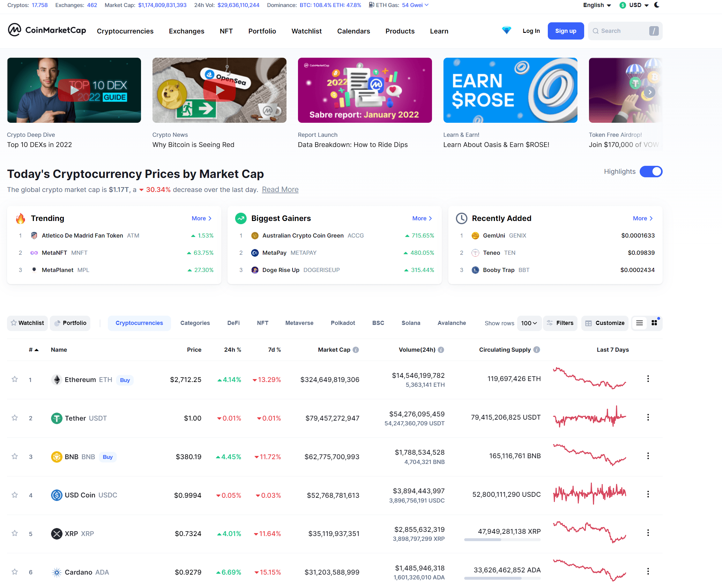Select the Metaverse tab
Image resolution: width=722 pixels, height=588 pixels.
tap(299, 323)
